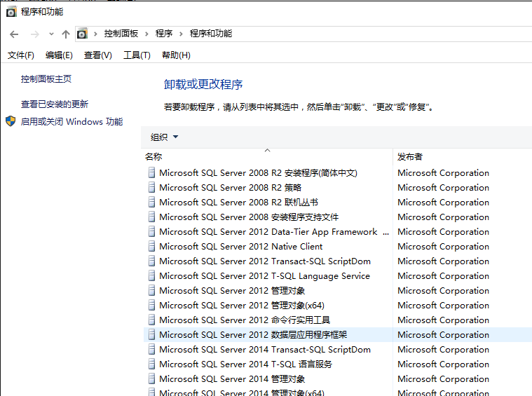Click the shield icon beside Windows 功能
This screenshot has width=532, height=396.
pos(11,121)
